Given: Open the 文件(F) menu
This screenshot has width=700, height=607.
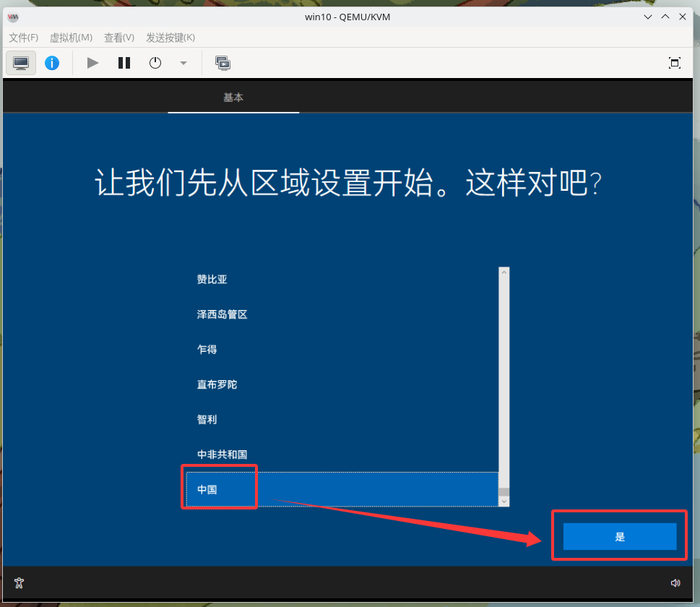Looking at the screenshot, I should tap(24, 38).
